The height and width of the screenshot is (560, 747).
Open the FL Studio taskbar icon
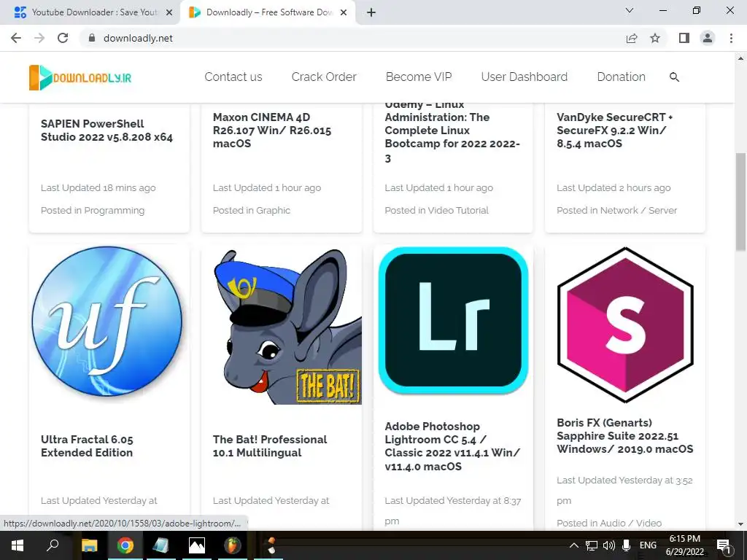coord(233,545)
